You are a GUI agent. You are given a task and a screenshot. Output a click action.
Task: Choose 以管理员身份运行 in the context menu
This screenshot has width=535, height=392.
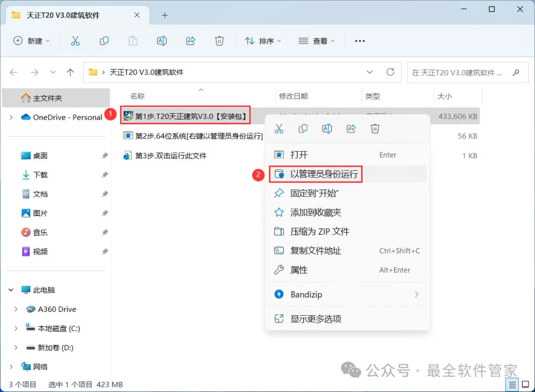click(347, 174)
